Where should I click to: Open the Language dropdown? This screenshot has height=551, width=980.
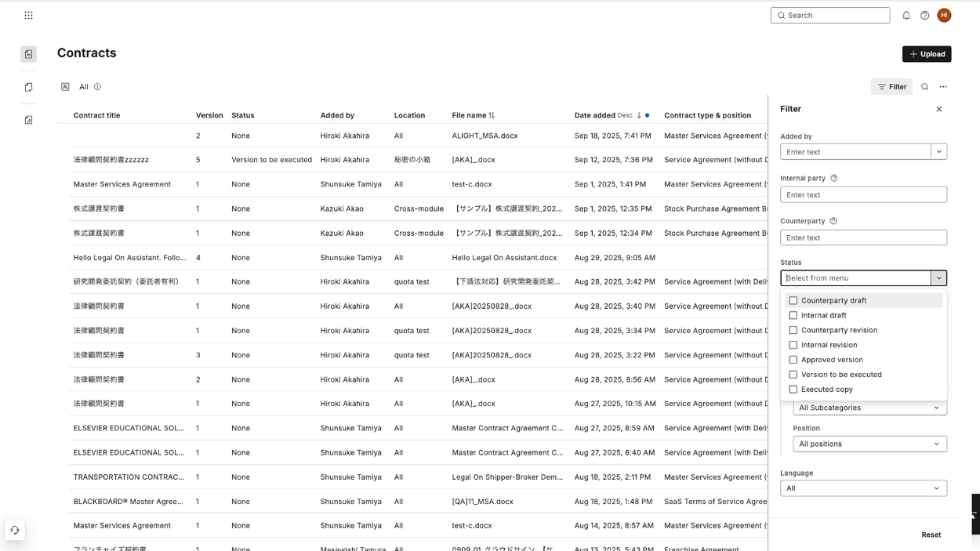click(x=863, y=488)
